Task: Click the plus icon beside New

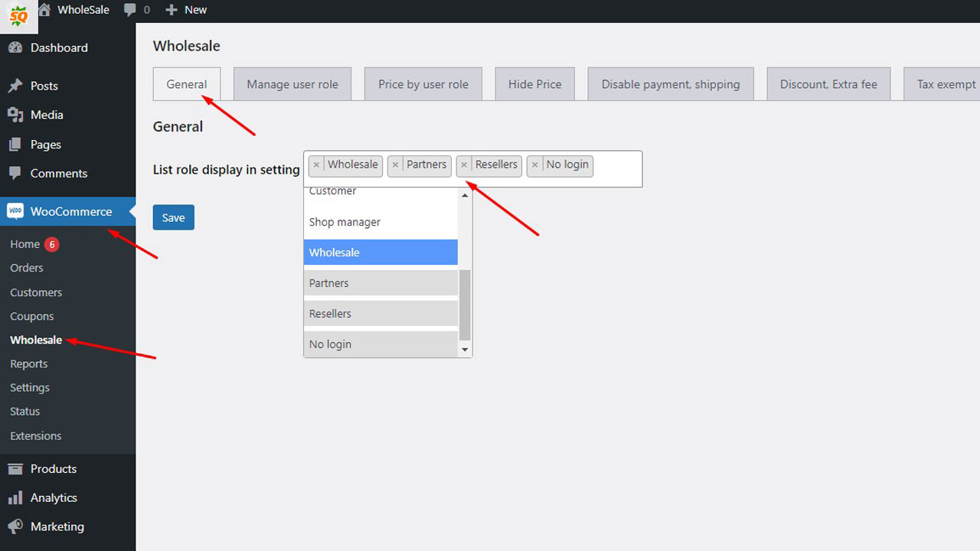Action: [171, 10]
